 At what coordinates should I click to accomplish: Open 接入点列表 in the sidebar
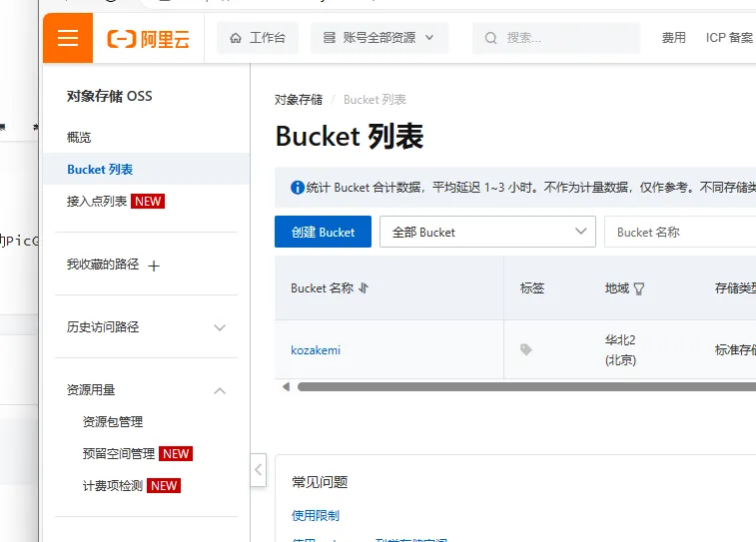tap(97, 201)
